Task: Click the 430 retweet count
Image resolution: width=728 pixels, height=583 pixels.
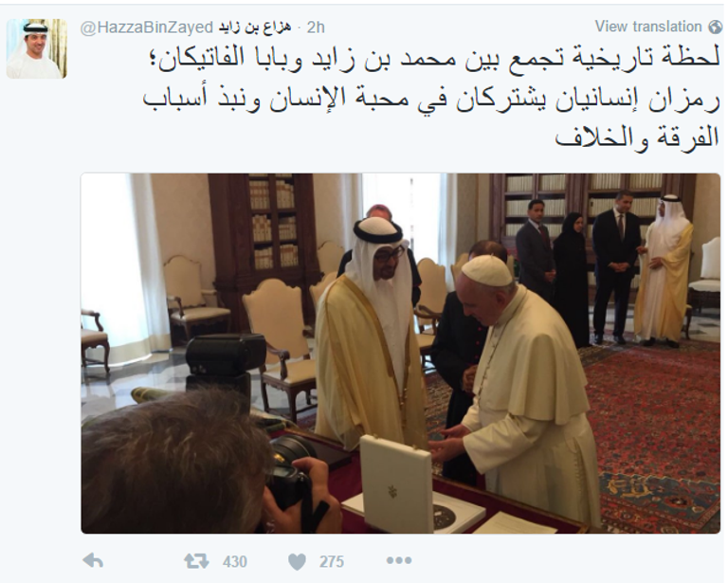Action: pos(234,561)
